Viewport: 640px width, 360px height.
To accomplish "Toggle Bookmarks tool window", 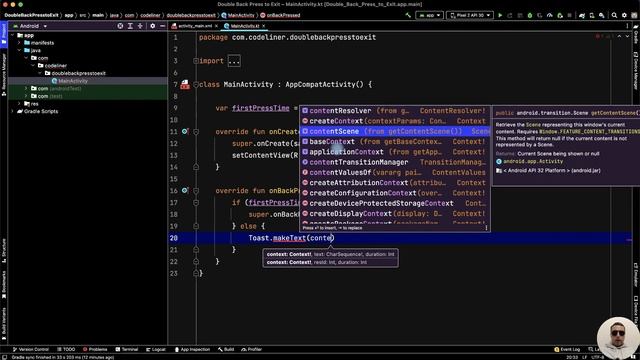I will click(x=4, y=284).
